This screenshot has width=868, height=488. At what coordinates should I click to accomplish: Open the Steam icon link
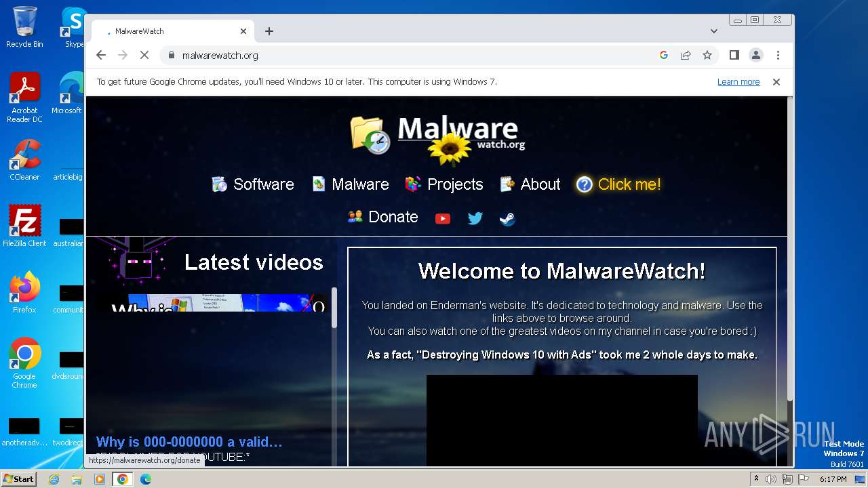[507, 218]
